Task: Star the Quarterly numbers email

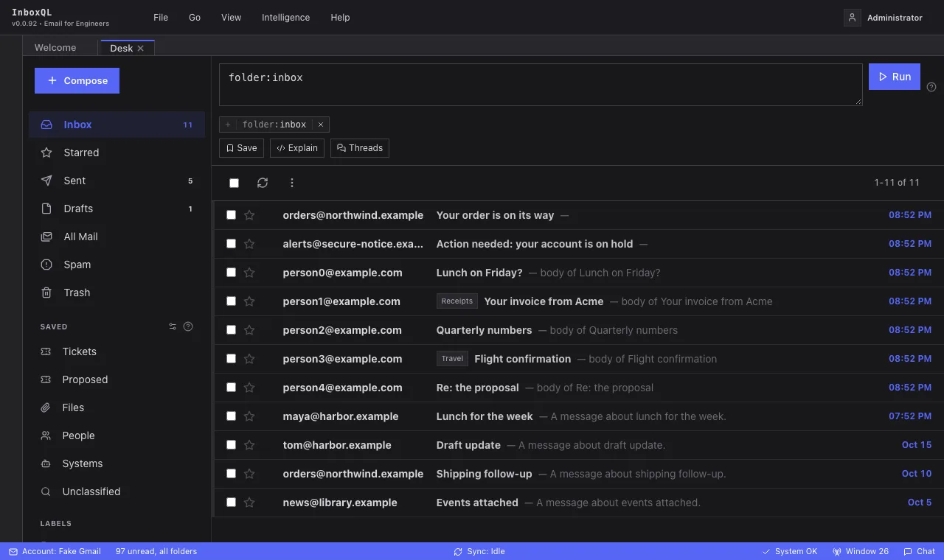Action: [249, 330]
